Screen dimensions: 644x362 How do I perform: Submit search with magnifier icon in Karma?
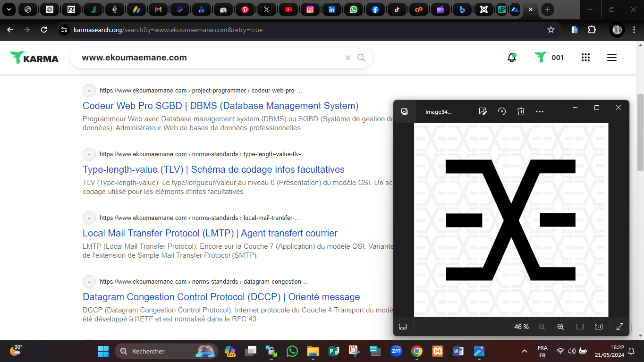(361, 58)
